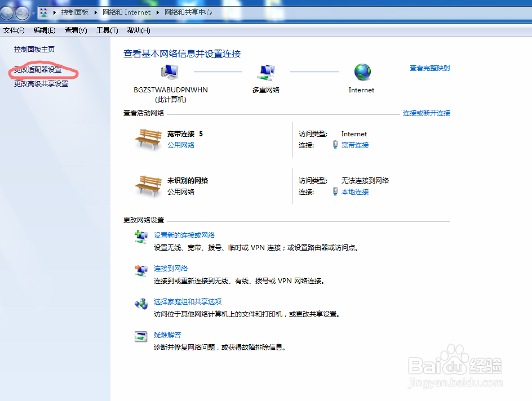
Task: Open 更改高级共享设置
Action: point(42,83)
